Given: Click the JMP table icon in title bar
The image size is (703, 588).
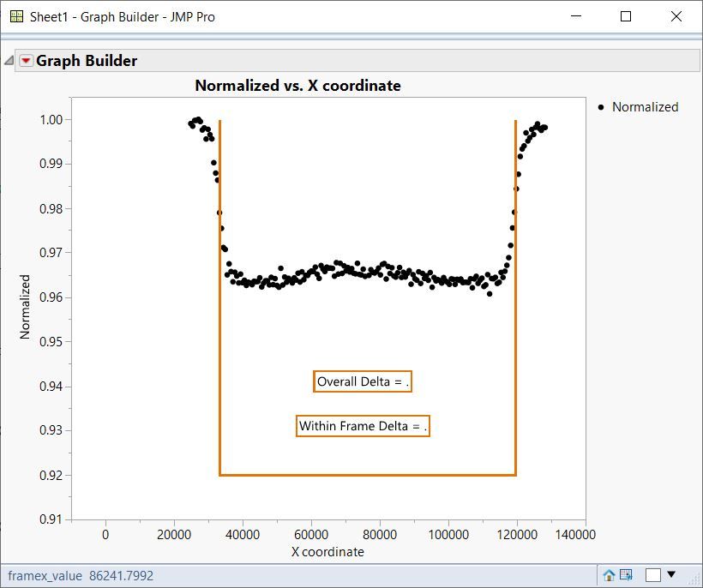Looking at the screenshot, I should coord(16,16).
